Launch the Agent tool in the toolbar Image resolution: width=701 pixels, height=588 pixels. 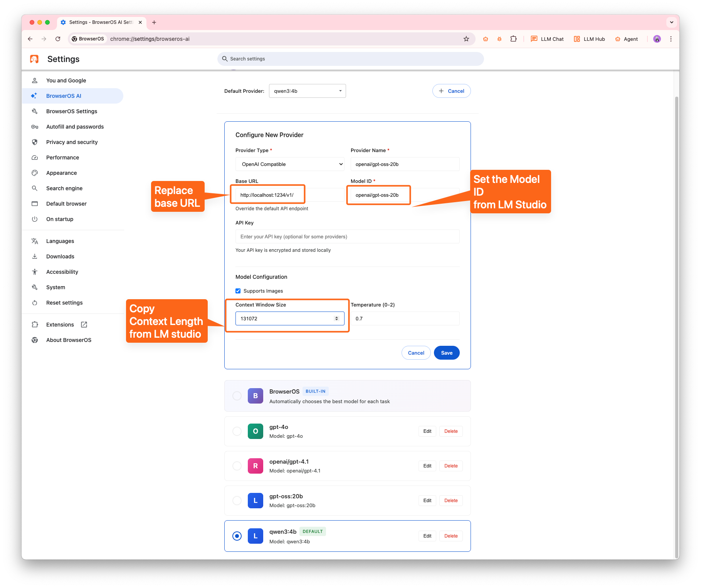[x=626, y=39]
